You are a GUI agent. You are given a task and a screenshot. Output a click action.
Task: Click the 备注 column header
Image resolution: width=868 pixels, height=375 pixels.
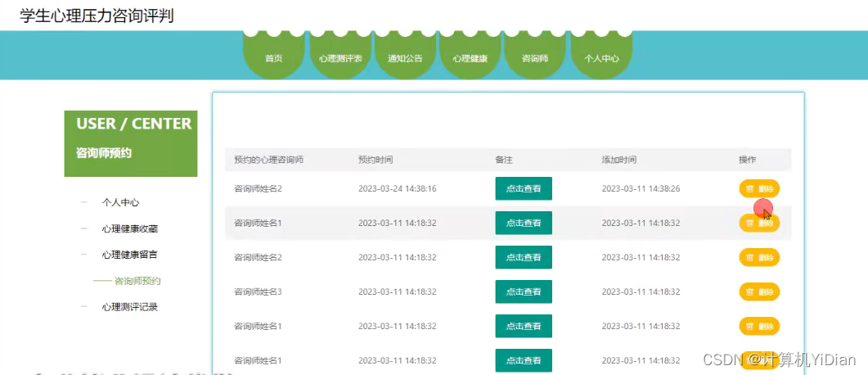pyautogui.click(x=504, y=160)
